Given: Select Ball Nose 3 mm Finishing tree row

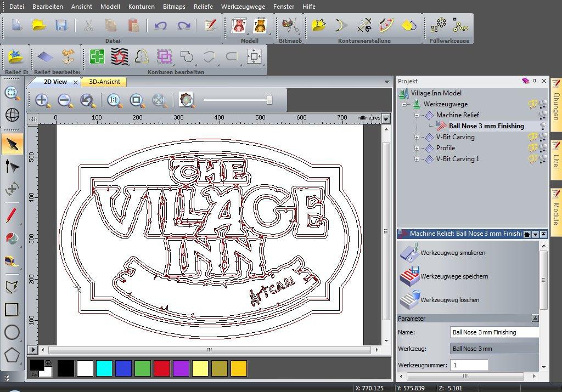Looking at the screenshot, I should point(486,126).
